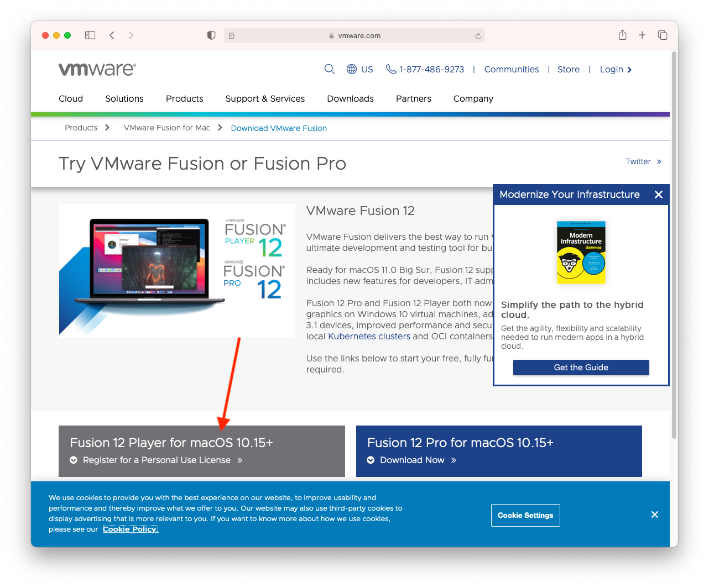Expand Download Now under Fusion 12 Pro

click(412, 460)
